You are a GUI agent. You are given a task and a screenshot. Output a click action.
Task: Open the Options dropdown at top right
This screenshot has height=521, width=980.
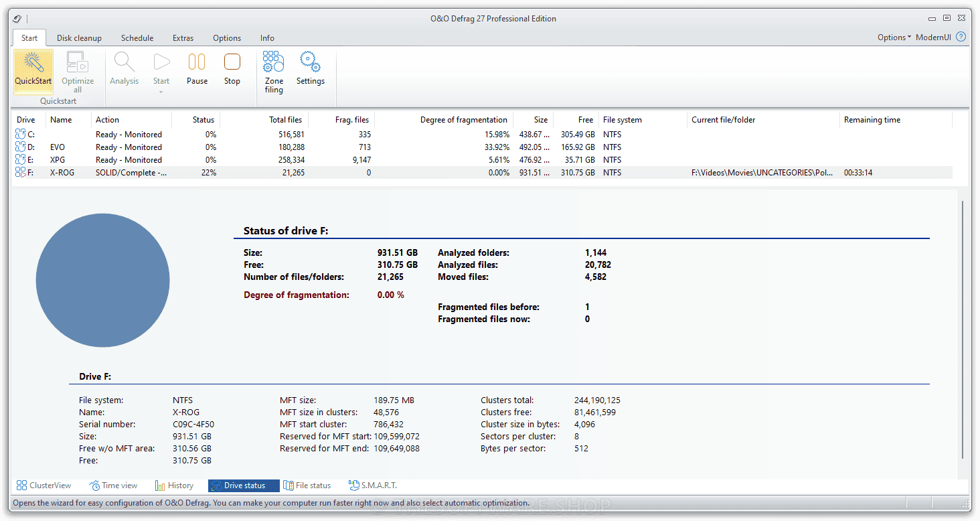tap(894, 38)
